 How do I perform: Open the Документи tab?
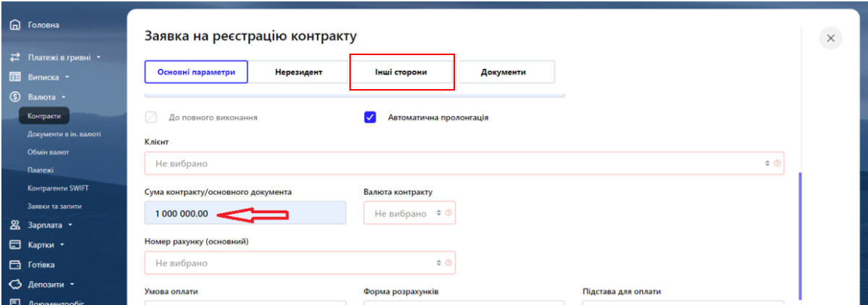503,72
